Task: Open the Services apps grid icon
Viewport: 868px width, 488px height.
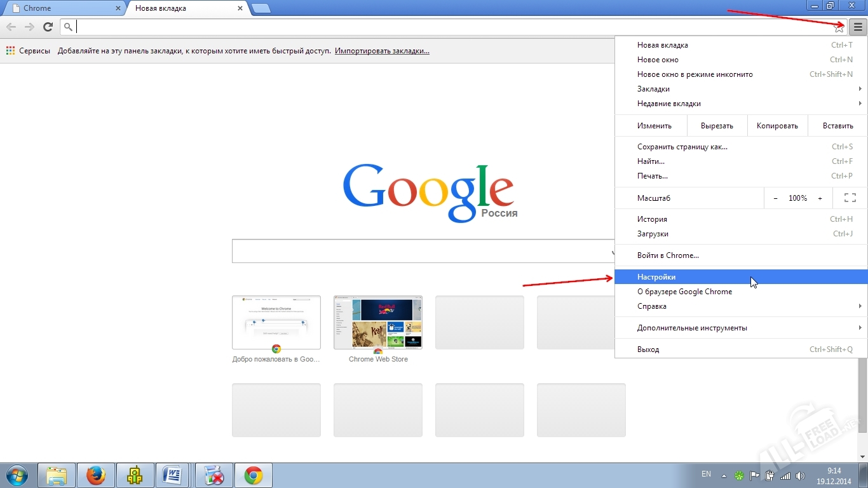Action: 10,51
